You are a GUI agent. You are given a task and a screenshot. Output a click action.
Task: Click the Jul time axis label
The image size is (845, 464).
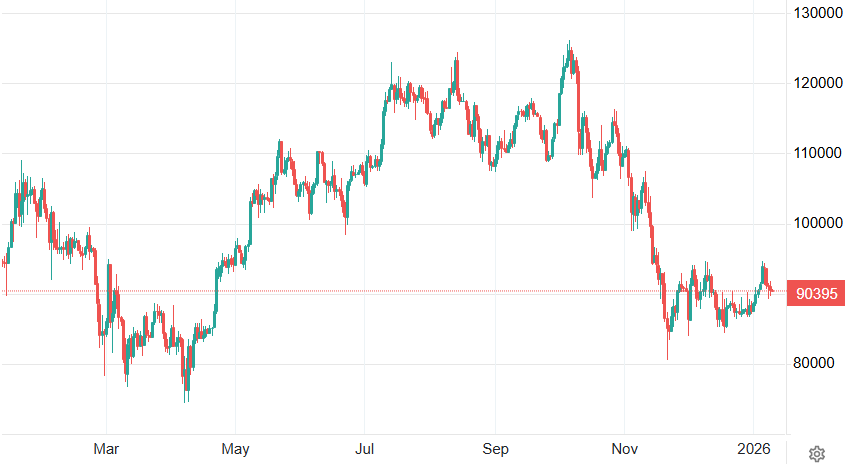pyautogui.click(x=364, y=447)
